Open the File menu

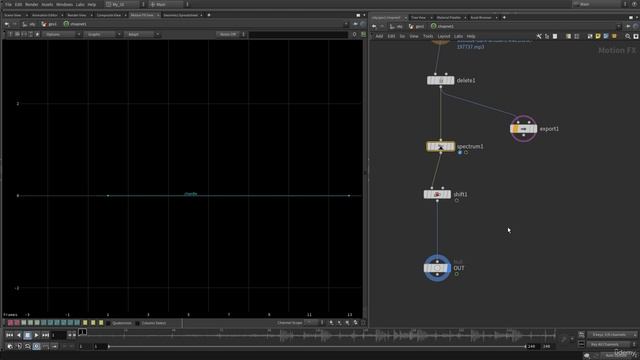point(8,4)
